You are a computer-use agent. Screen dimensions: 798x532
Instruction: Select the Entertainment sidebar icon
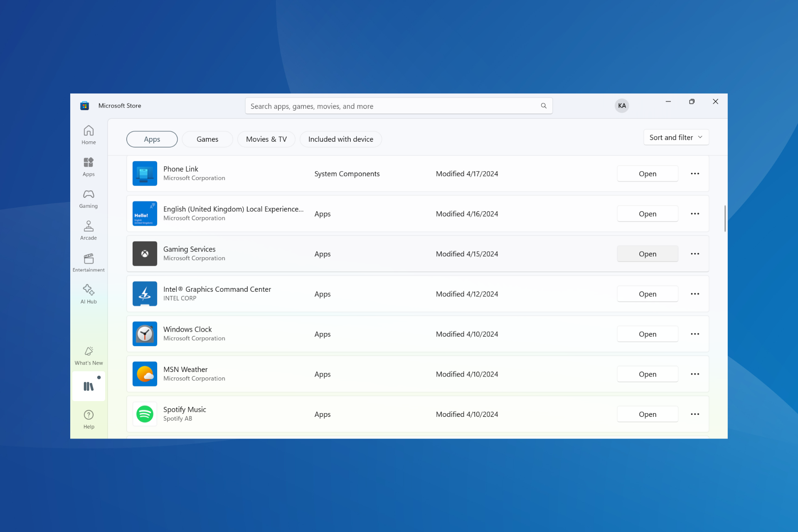89,262
